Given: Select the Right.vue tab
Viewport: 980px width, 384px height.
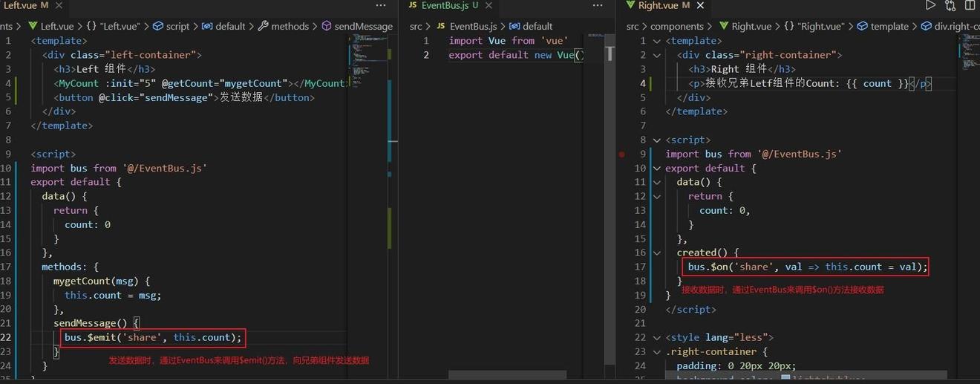Looking at the screenshot, I should [658, 5].
